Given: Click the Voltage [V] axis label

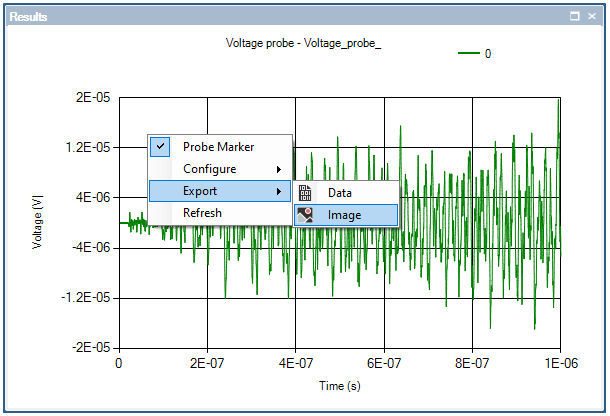Looking at the screenshot, I should click(37, 222).
